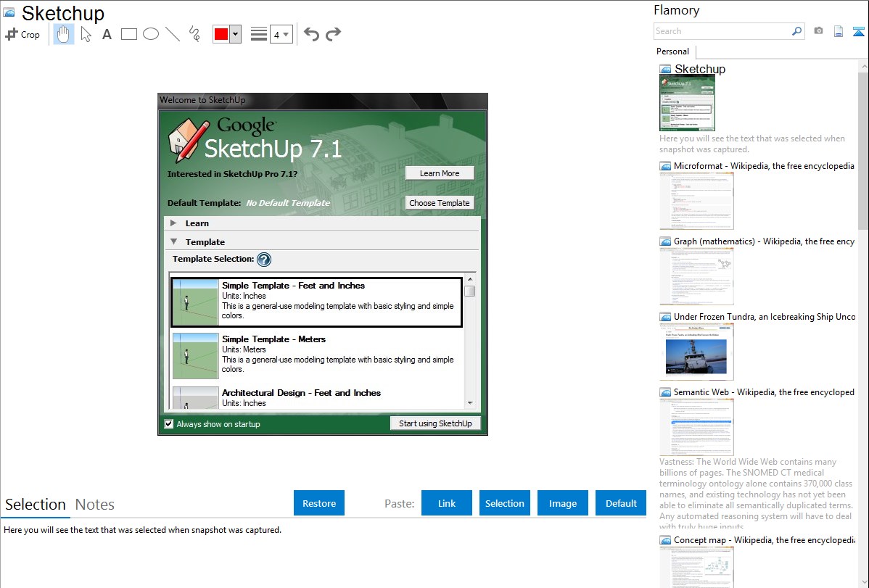Screen dimensions: 869x588
Task: Toggle Always show on startup checkbox
Action: coord(169,424)
